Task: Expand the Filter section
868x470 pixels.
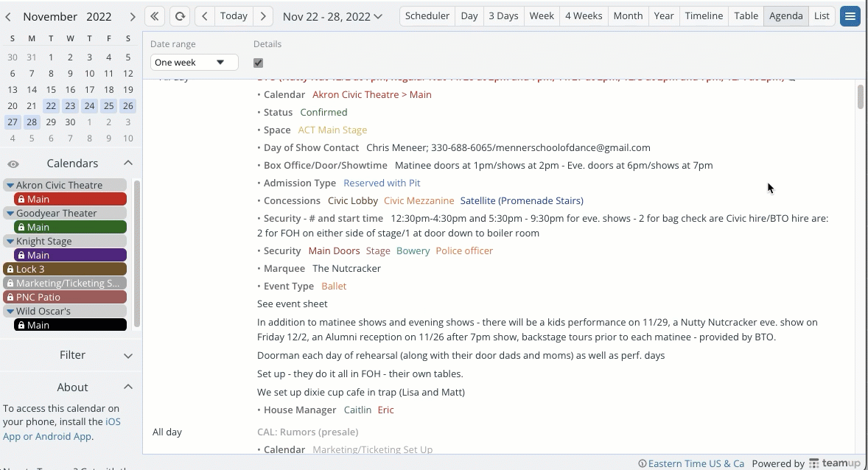Action: click(128, 355)
